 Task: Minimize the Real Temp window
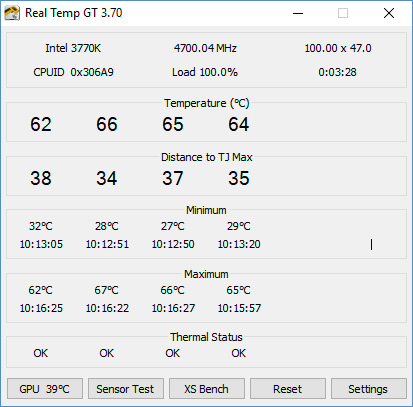(x=298, y=13)
